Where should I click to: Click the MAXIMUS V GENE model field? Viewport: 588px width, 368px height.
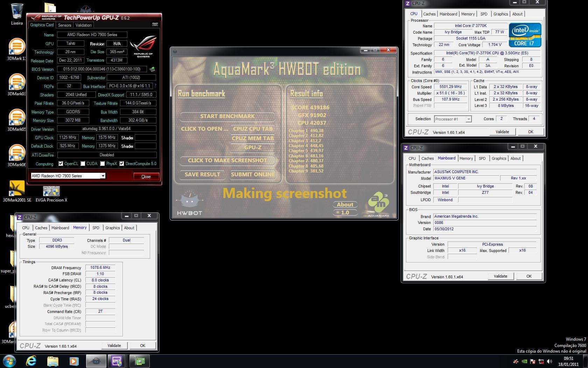pos(467,178)
